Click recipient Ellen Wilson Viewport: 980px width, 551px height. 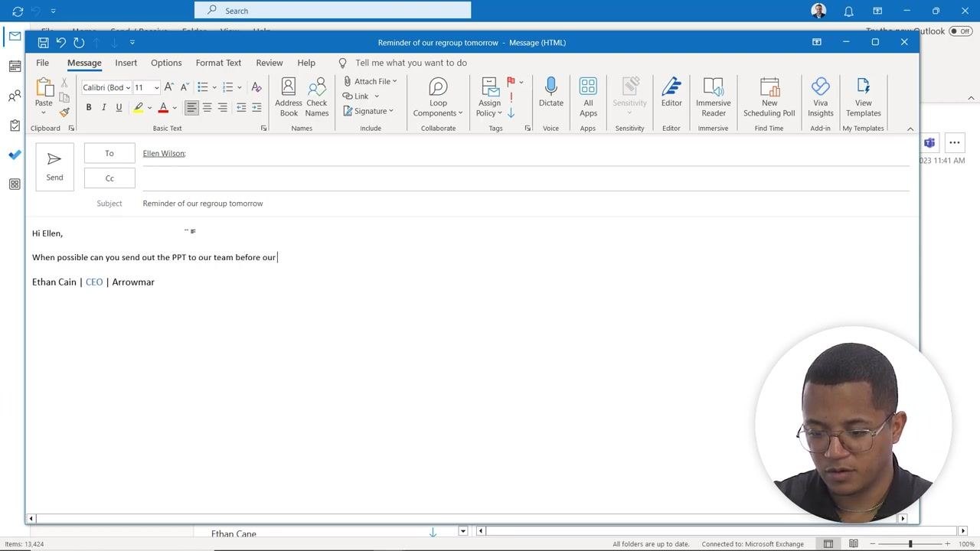point(164,153)
